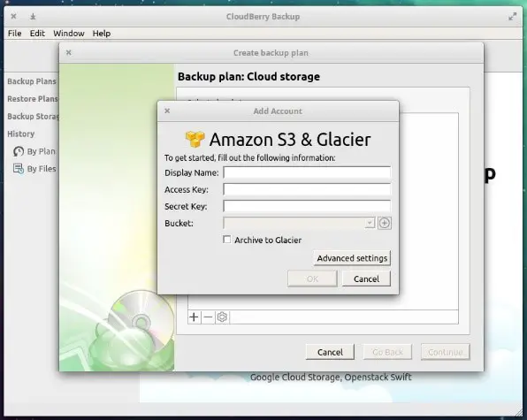Image resolution: width=527 pixels, height=420 pixels.
Task: Enable Archive to Glacier checkbox
Action: point(227,240)
